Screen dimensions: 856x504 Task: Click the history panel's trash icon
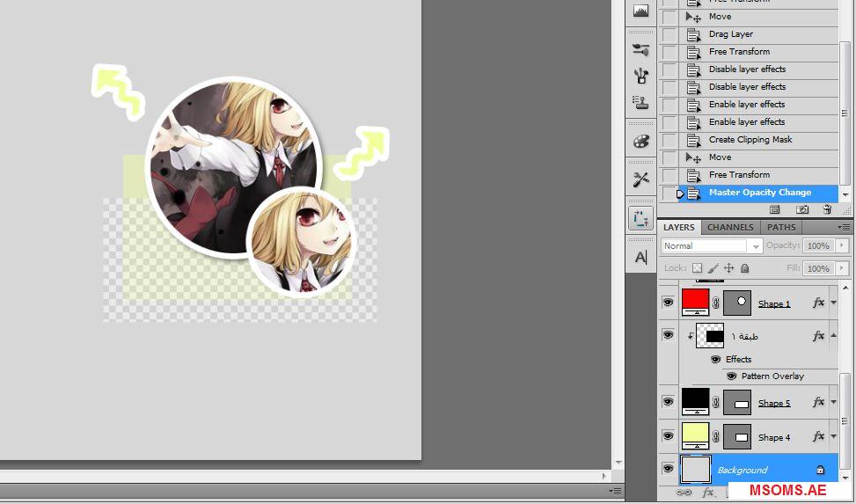click(x=827, y=210)
